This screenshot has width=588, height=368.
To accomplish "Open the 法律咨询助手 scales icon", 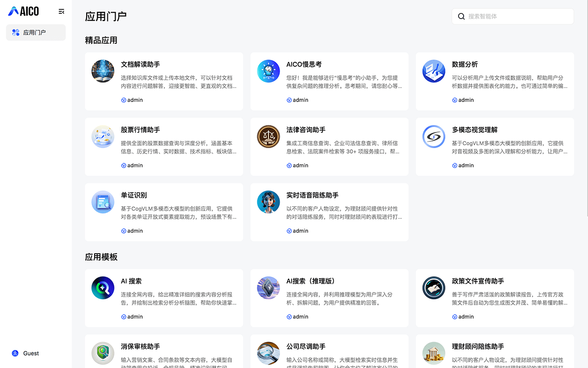I will [x=269, y=136].
